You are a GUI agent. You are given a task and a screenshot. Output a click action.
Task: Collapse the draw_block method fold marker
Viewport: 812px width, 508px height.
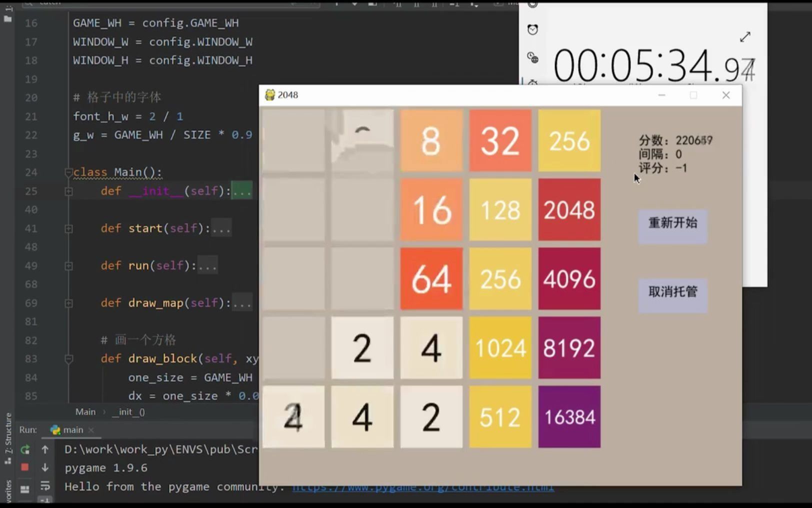(68, 359)
